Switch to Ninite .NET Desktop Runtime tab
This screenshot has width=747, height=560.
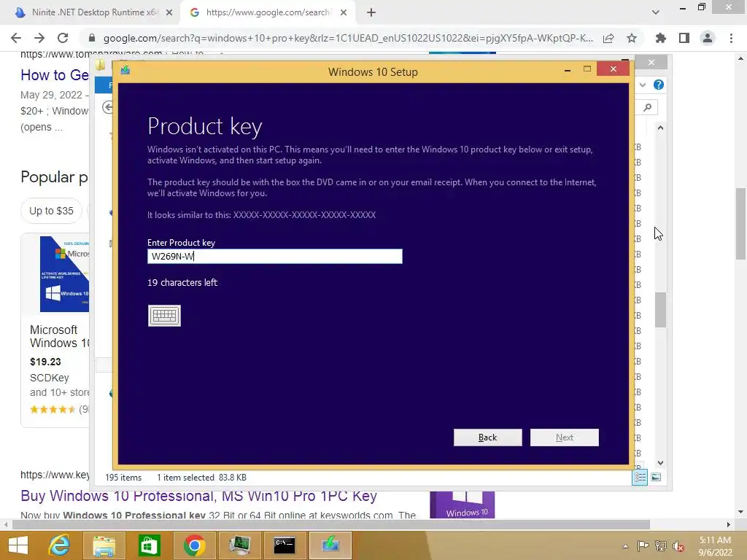(x=93, y=12)
